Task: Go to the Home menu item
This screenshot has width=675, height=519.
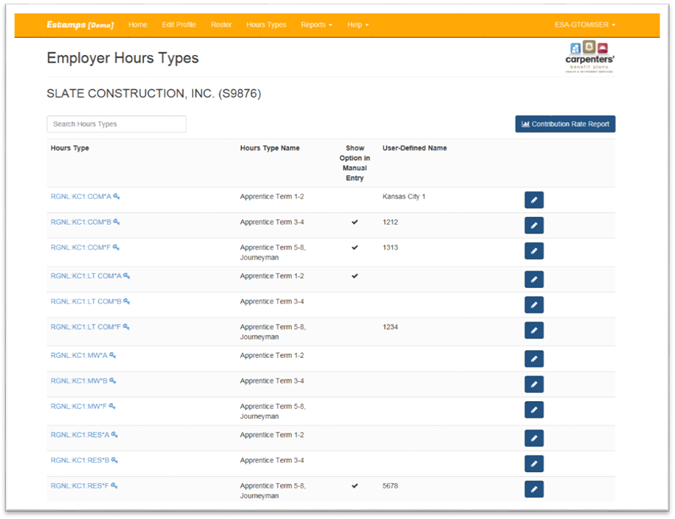Action: coord(138,24)
